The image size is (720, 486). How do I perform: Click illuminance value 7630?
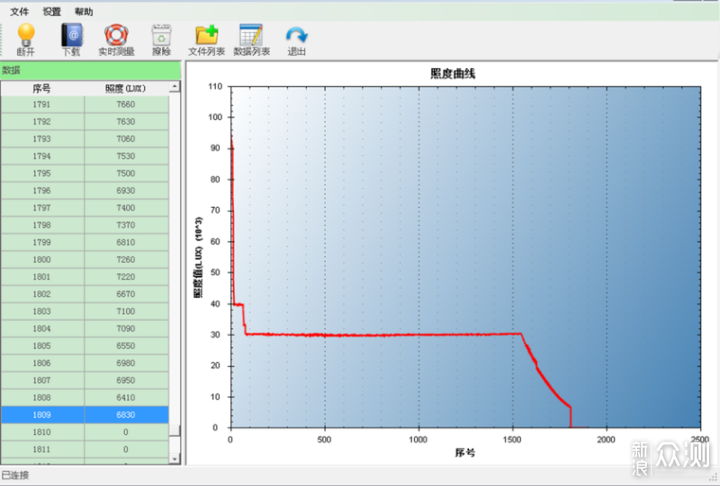click(126, 122)
